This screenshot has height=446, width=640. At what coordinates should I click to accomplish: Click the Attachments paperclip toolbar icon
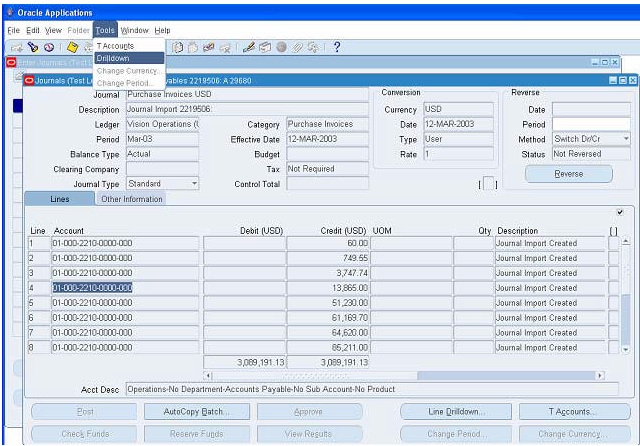pyautogui.click(x=297, y=47)
